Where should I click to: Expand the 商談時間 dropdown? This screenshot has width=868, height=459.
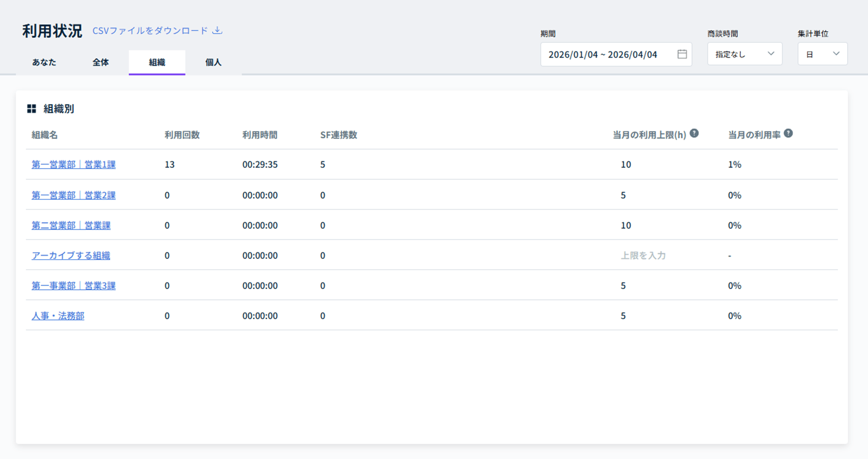(744, 54)
